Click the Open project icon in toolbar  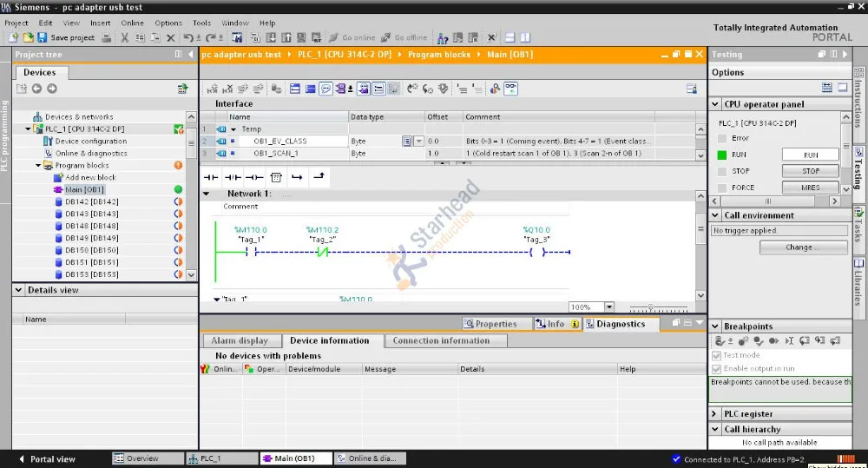click(29, 37)
